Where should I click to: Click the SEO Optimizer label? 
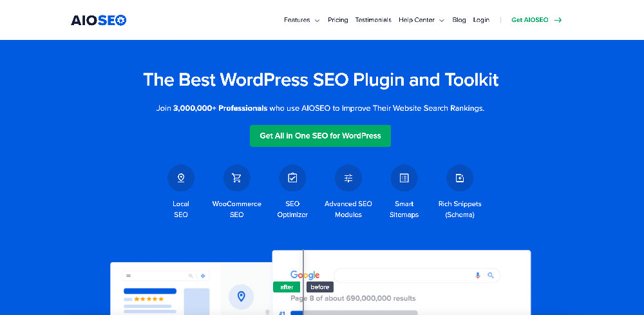click(292, 209)
